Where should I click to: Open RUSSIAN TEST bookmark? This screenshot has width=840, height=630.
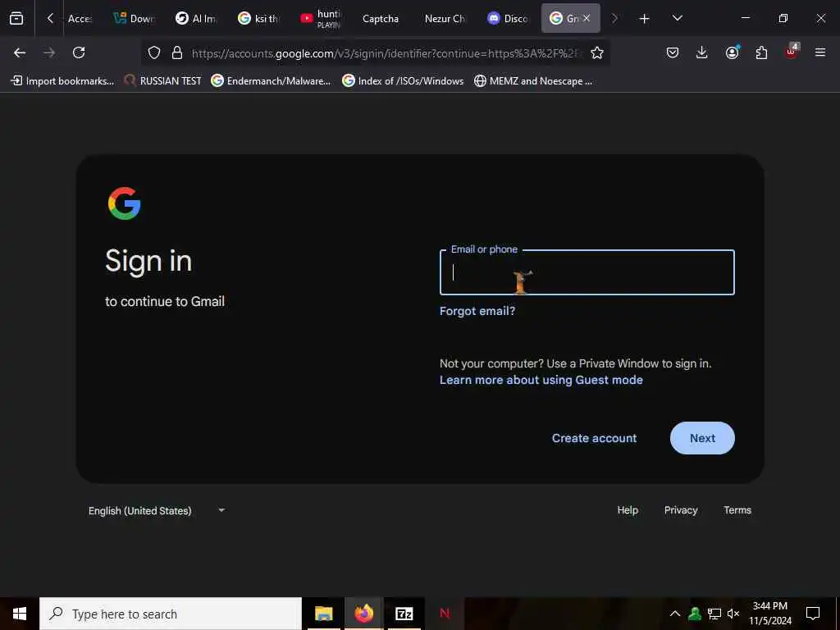point(163,81)
